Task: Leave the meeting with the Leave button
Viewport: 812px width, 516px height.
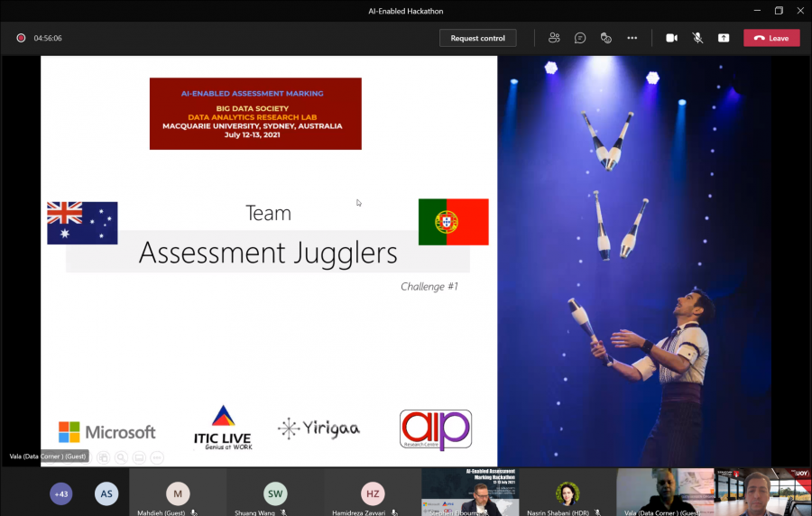Action: pyautogui.click(x=771, y=38)
